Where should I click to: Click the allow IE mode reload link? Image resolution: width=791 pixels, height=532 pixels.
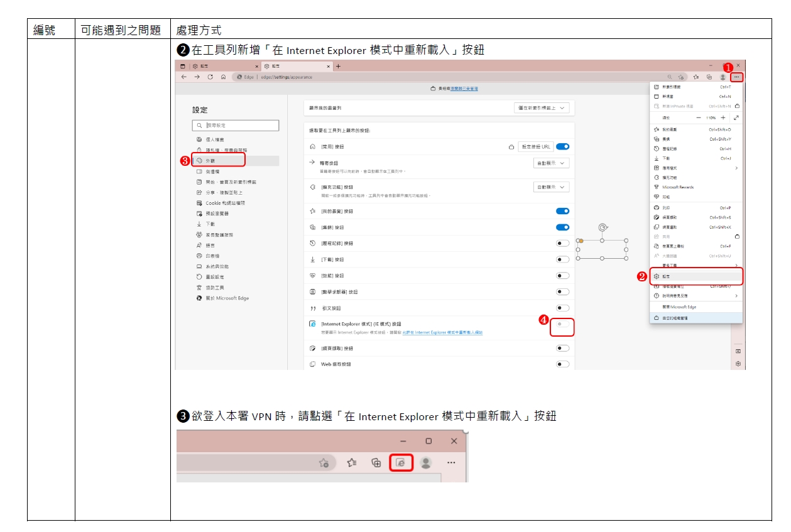pyautogui.click(x=442, y=332)
